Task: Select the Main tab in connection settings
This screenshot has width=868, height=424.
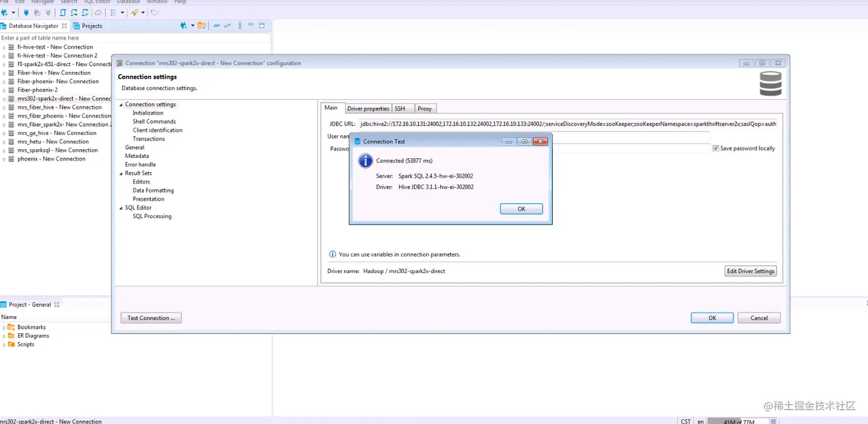Action: click(331, 108)
